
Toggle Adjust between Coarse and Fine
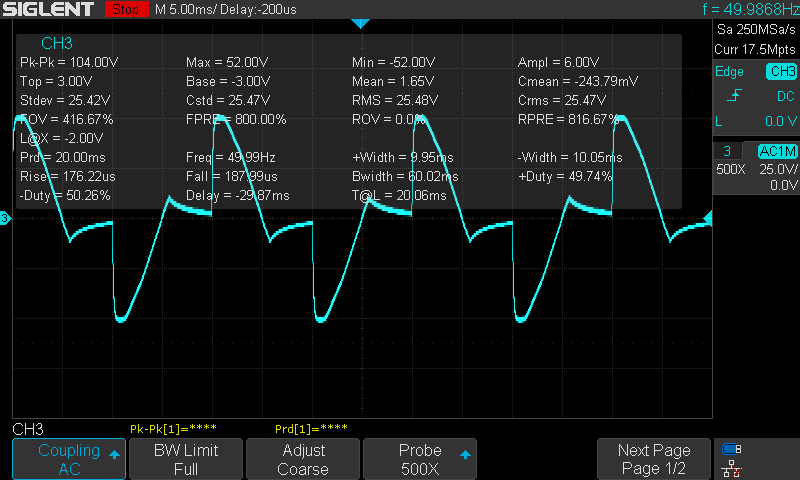[x=302, y=459]
